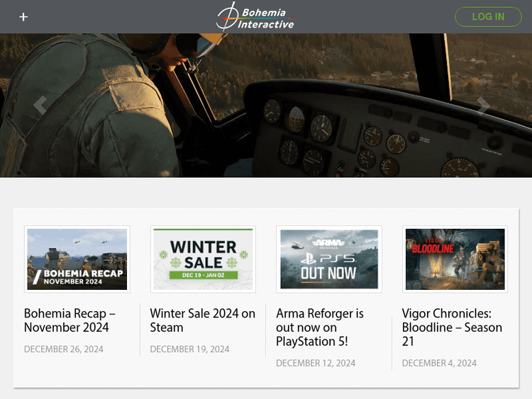Open the Arma Reforger PS5 Out Now thumbnail
Screen dimensions: 532x399
(329, 259)
